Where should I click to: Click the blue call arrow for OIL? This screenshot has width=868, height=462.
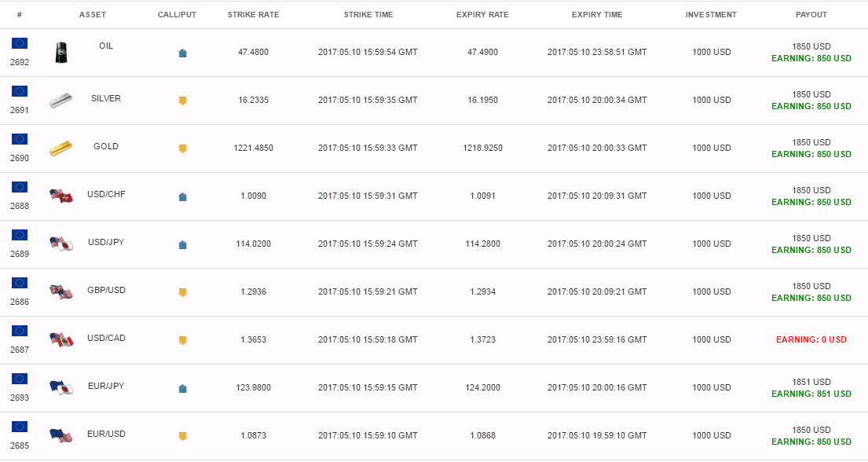[183, 53]
